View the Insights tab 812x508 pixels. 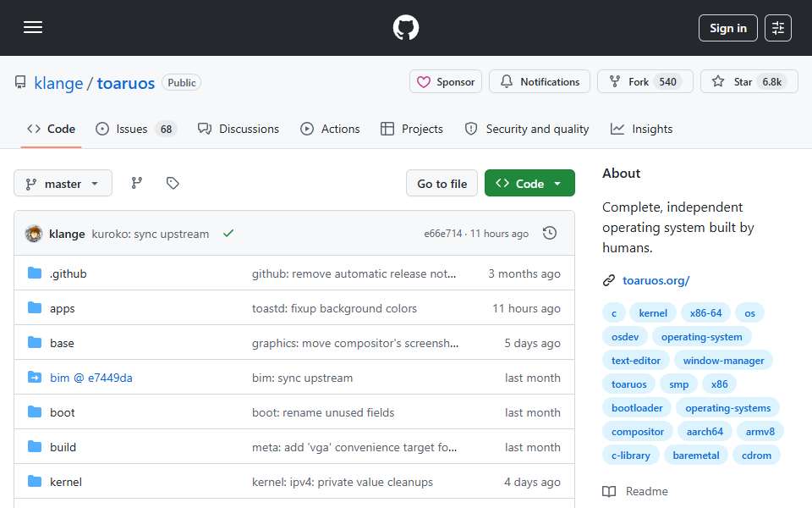coord(642,129)
